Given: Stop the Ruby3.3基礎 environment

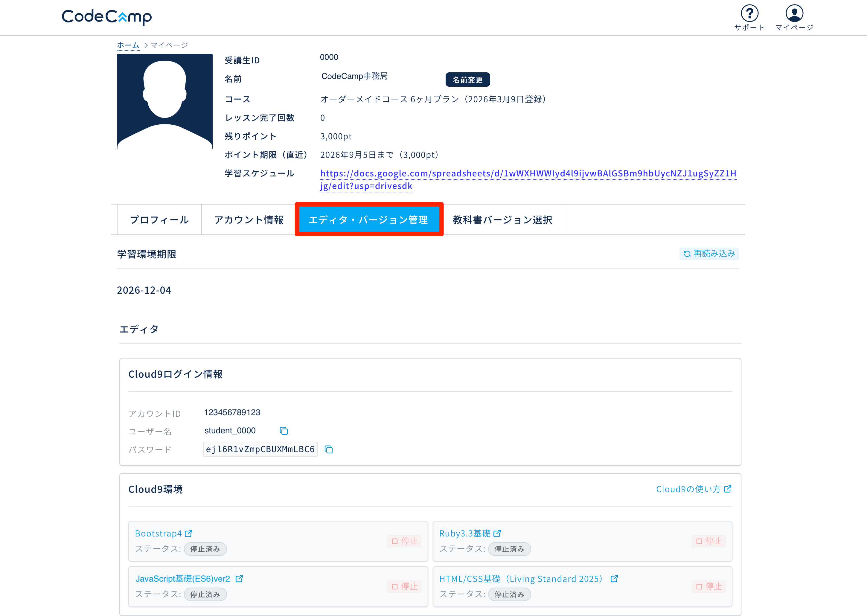Looking at the screenshot, I should (x=709, y=541).
